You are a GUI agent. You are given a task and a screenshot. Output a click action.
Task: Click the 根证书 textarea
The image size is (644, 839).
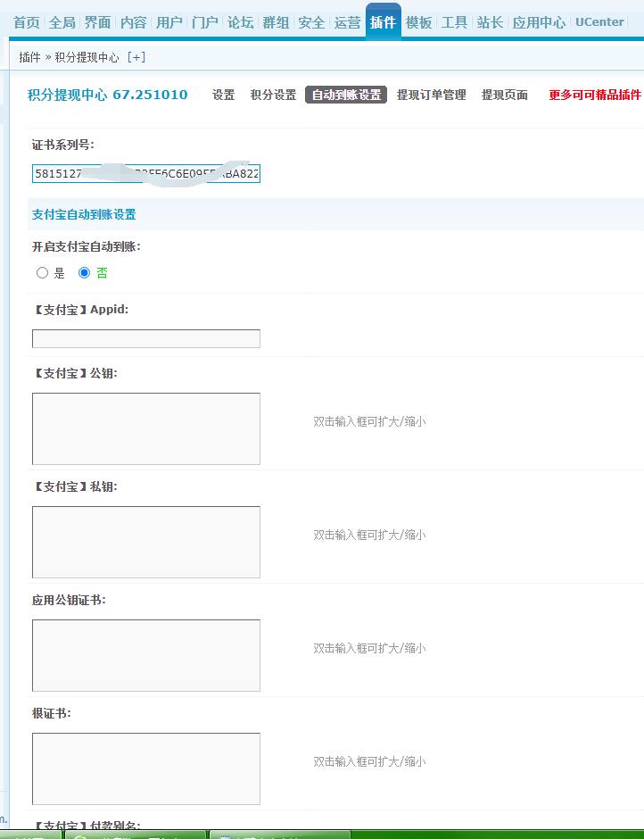click(145, 768)
